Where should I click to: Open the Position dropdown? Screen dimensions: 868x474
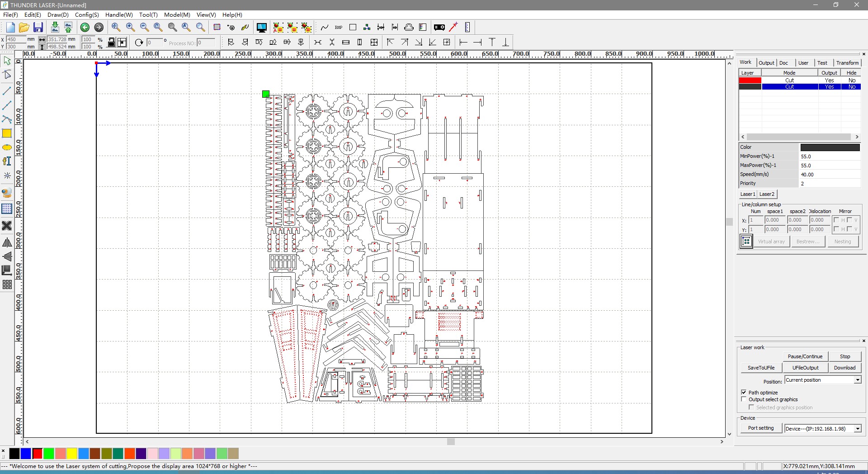click(858, 379)
